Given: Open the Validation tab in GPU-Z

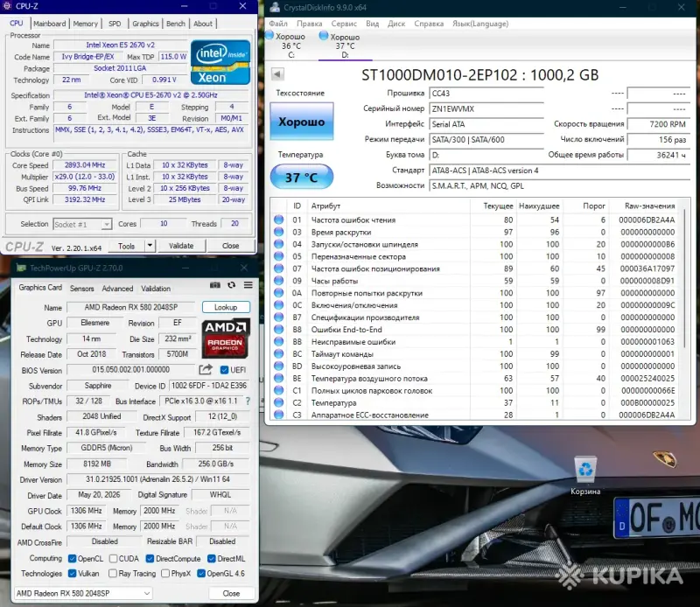Looking at the screenshot, I should click(x=156, y=289).
